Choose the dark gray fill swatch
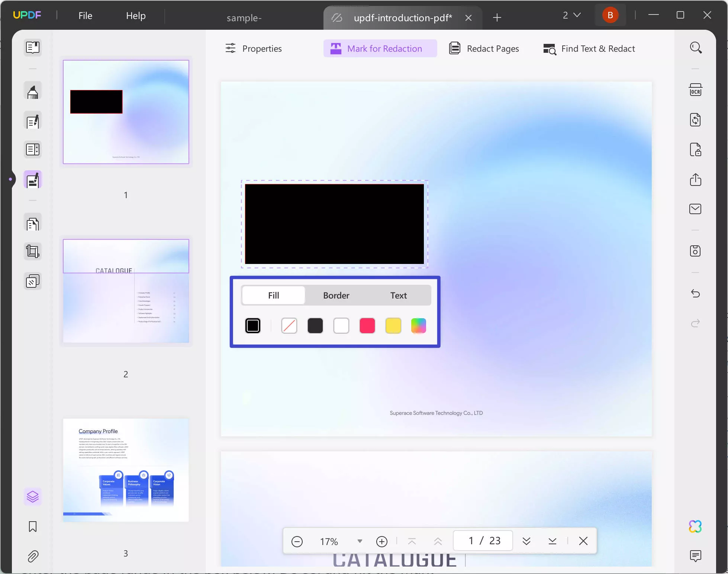Viewport: 728px width, 574px height. (x=315, y=326)
